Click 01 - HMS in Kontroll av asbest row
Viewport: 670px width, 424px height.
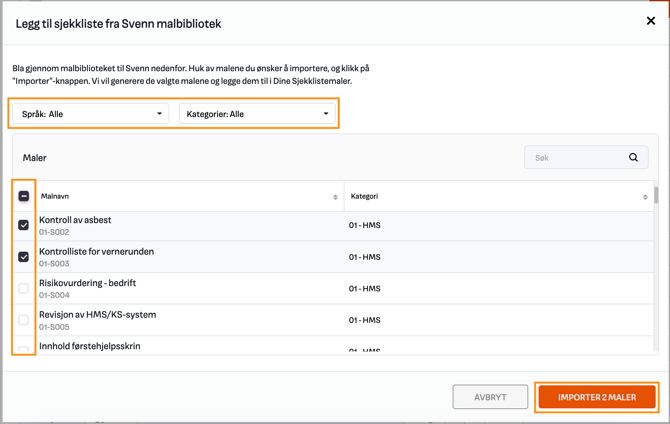(364, 225)
